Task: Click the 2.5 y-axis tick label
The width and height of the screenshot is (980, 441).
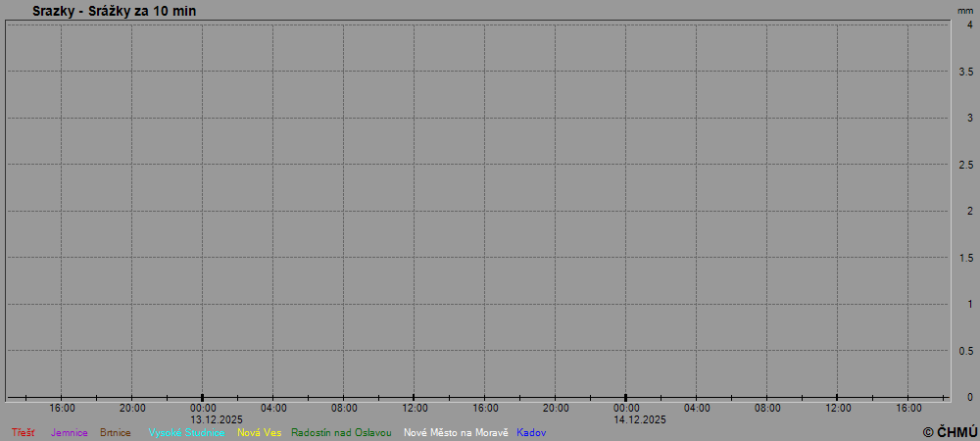Action: (x=965, y=165)
